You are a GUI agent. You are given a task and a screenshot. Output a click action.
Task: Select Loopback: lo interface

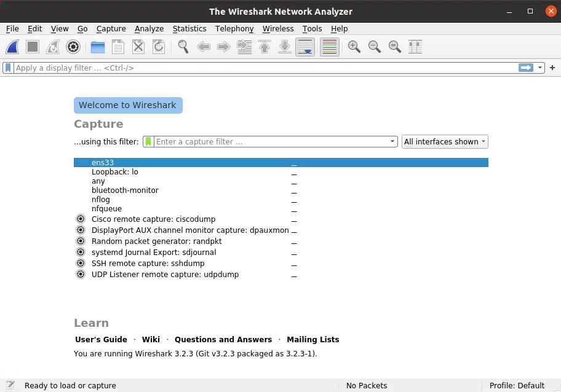281,172
